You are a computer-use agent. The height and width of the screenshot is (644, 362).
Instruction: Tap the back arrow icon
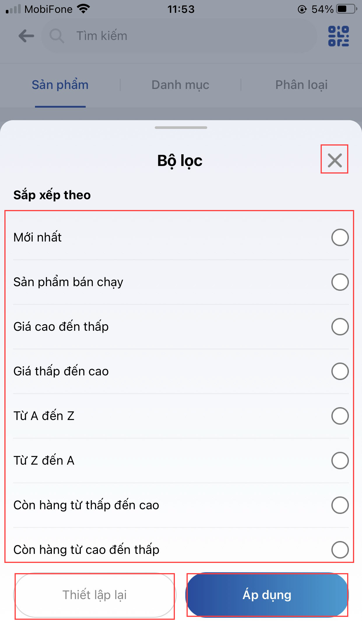click(x=26, y=36)
